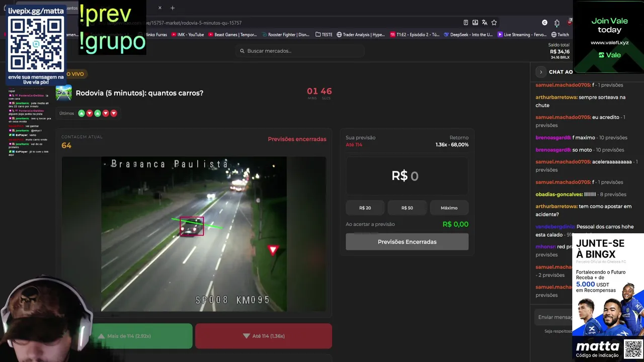Click the translate page icon
Viewport: 644px width, 362px height.
coord(485,23)
